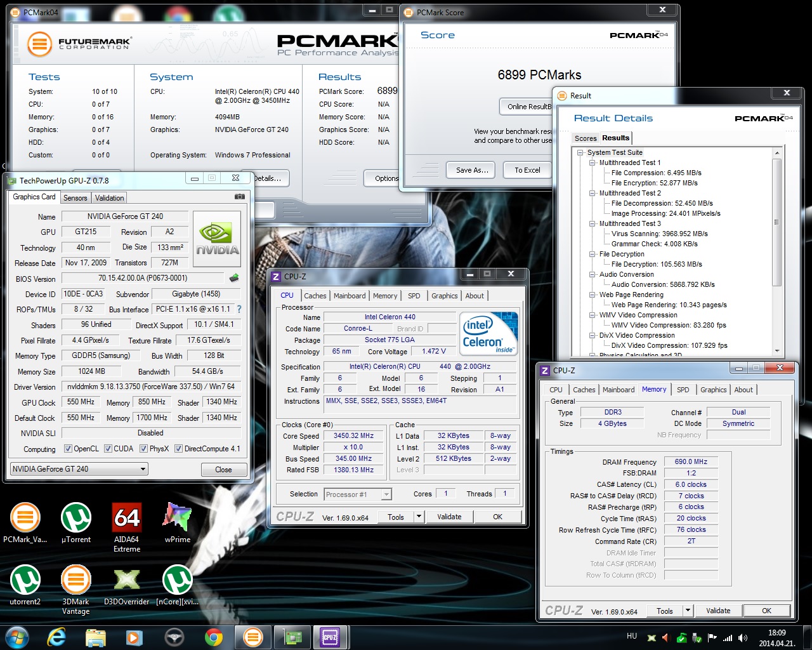Open the D3DOverrider desktop icon
812x650 pixels.
pyautogui.click(x=127, y=585)
